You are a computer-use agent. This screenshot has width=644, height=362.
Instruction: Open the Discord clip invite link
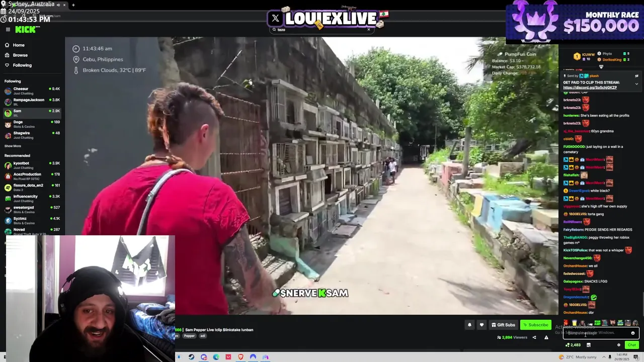point(590,87)
